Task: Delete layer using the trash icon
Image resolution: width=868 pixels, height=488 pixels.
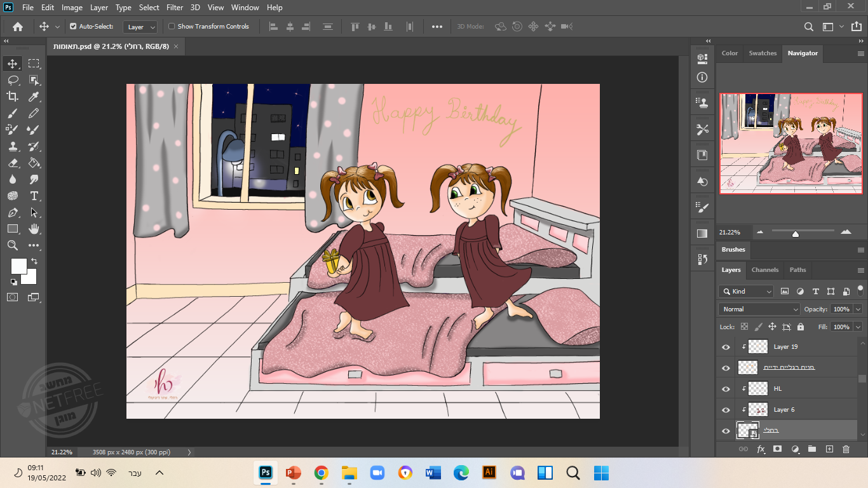Action: (846, 449)
